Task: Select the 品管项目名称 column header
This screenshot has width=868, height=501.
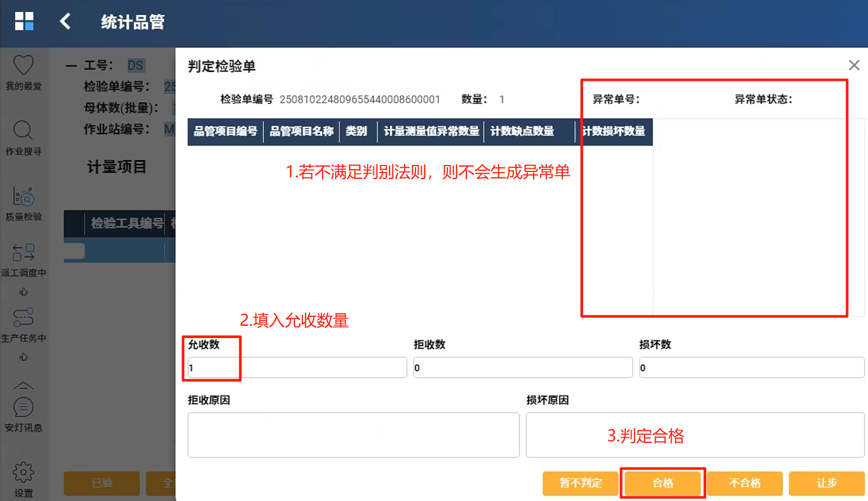Action: click(301, 132)
